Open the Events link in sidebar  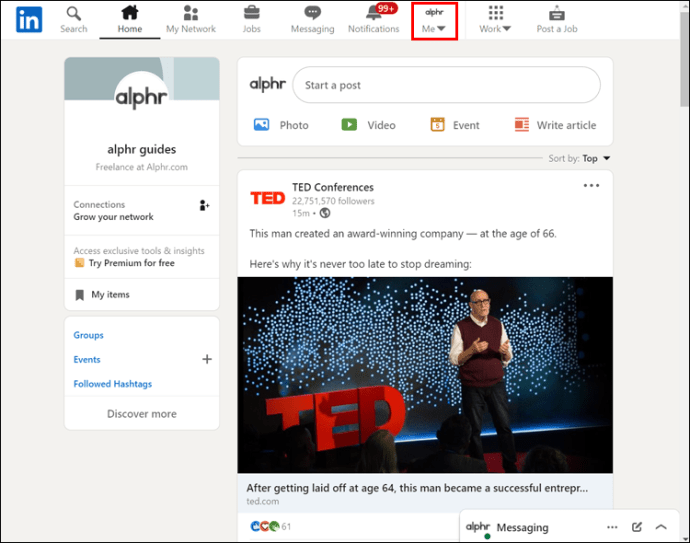[x=87, y=360]
